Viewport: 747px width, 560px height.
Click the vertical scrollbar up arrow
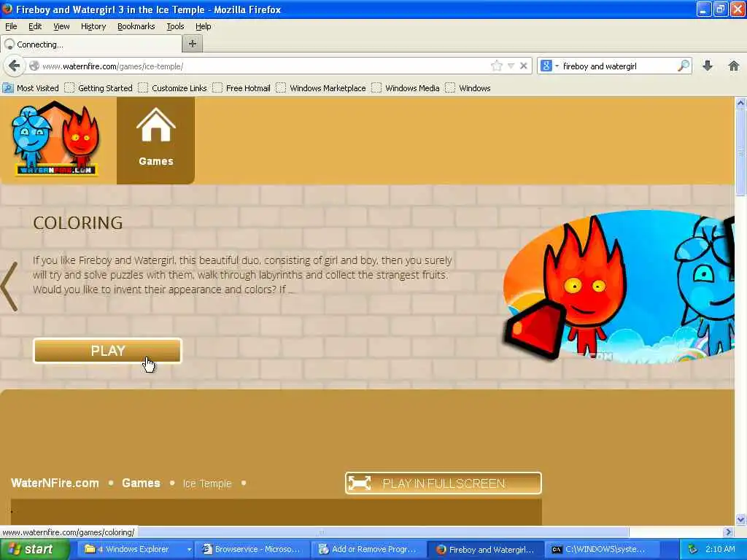740,103
